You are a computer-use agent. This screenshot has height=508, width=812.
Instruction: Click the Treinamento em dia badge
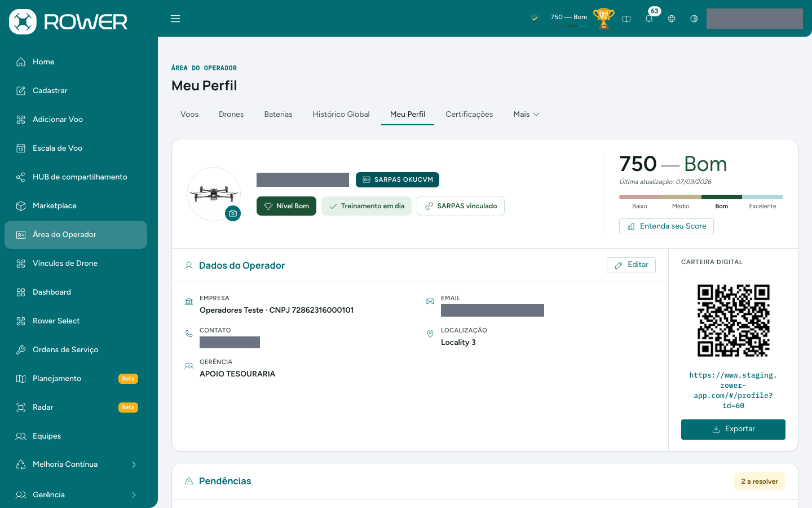367,206
